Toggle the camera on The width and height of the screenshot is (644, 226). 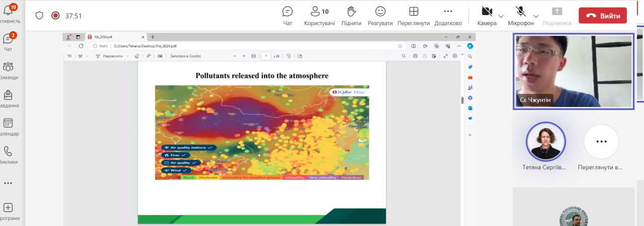487,12
